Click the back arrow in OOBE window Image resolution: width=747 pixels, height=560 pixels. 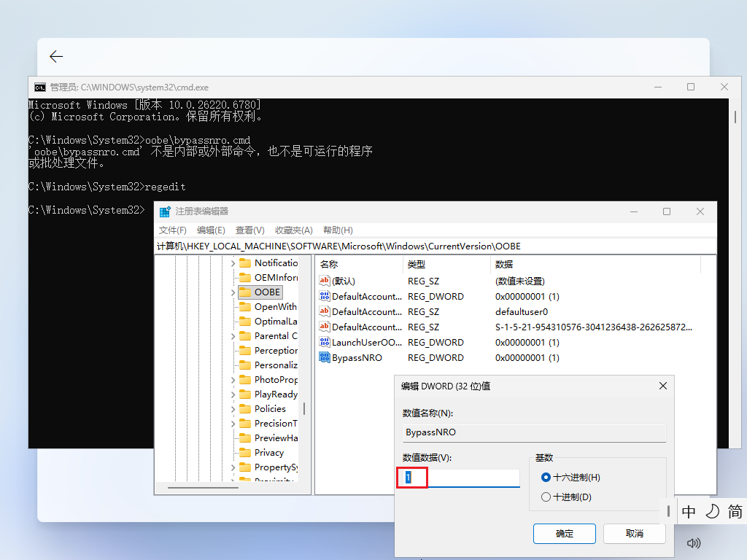point(56,57)
